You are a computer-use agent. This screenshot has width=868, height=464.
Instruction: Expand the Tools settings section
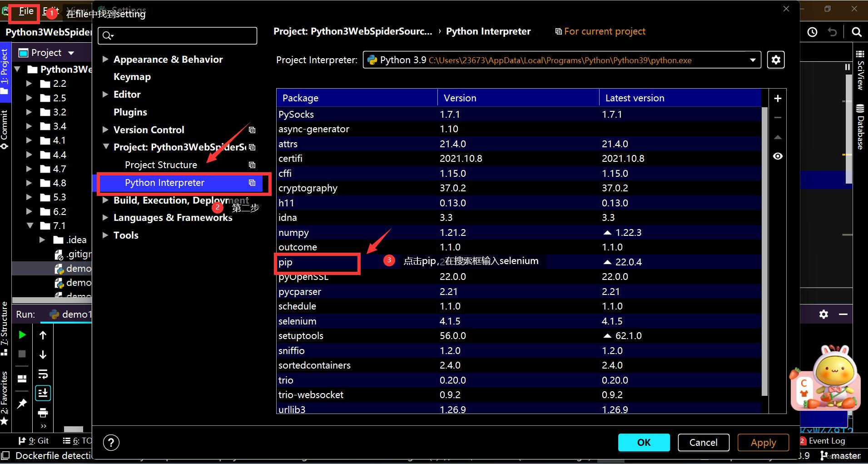pos(105,235)
